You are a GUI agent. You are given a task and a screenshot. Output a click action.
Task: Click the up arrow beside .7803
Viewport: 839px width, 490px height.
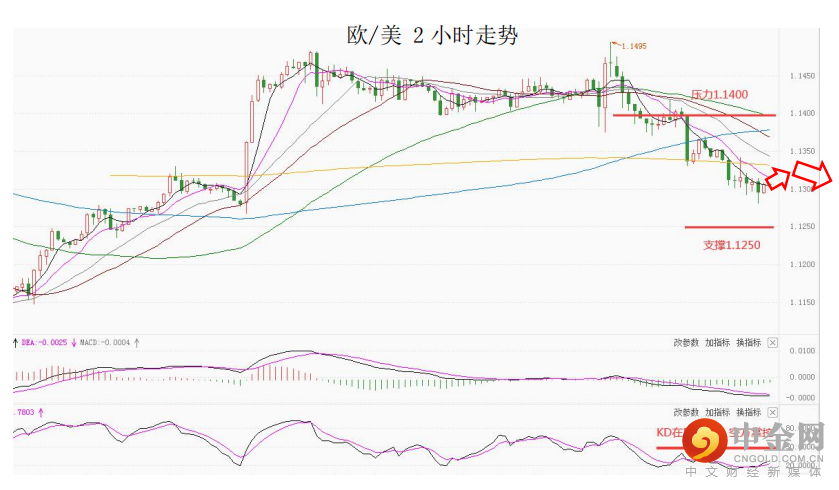(x=41, y=412)
